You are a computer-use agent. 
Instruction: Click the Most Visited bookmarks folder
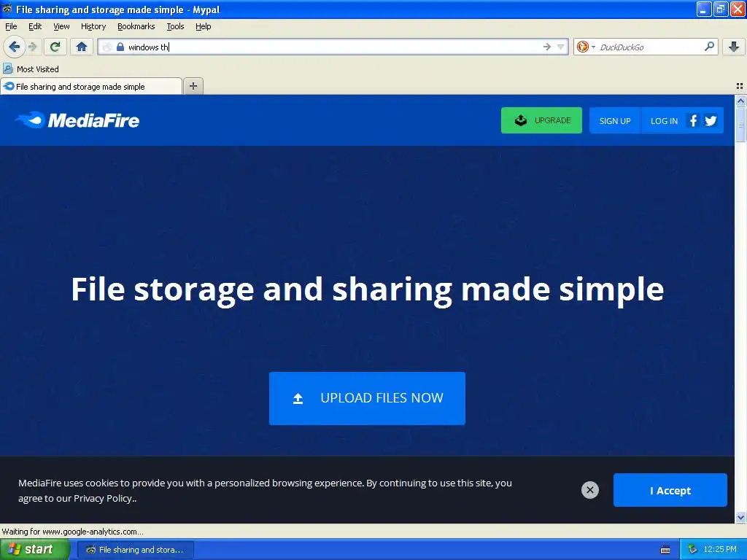(31, 69)
